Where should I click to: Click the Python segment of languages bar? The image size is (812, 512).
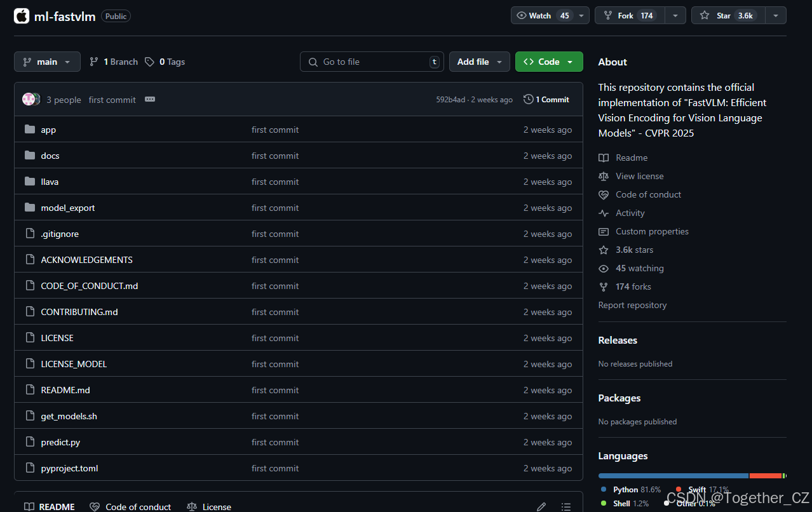pos(673,476)
